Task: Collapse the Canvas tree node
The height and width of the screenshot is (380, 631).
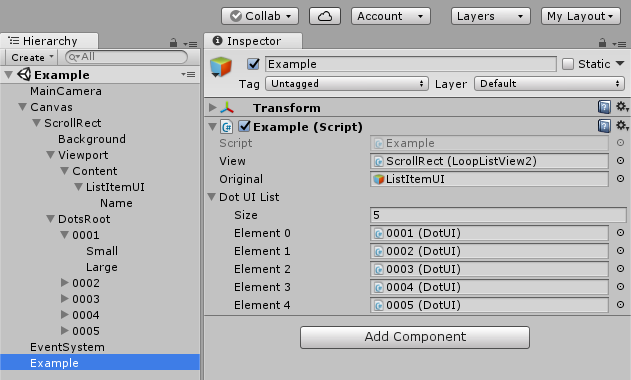Action: tap(23, 107)
